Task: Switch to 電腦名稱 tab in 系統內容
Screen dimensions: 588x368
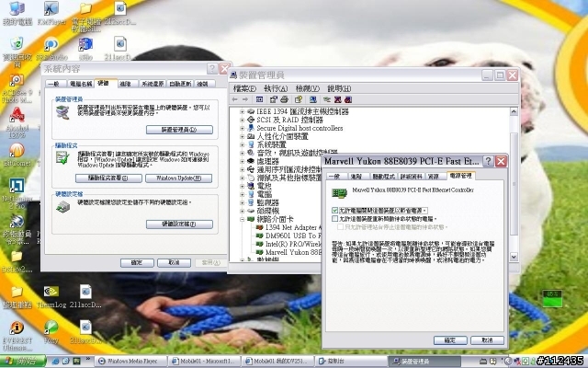Action: 81,84
